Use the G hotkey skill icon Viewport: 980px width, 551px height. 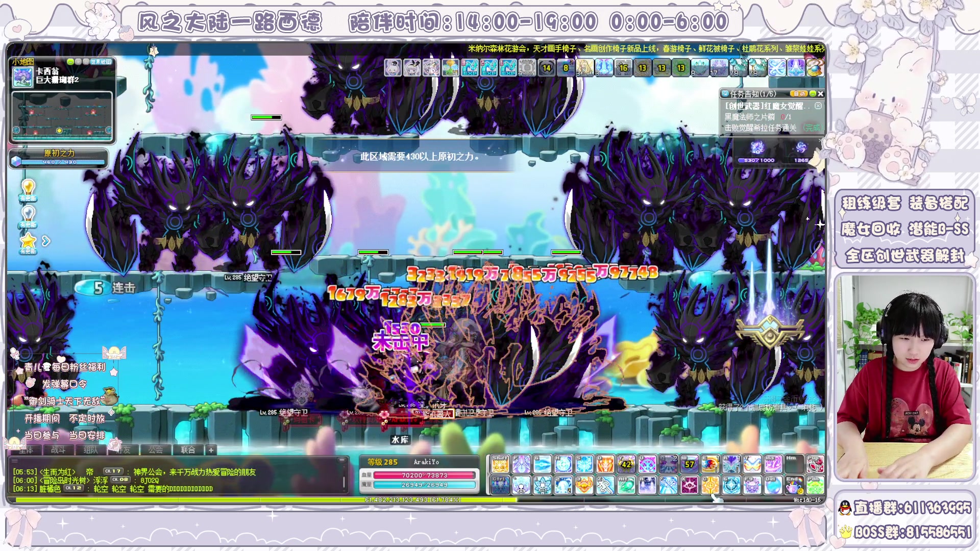pos(542,464)
